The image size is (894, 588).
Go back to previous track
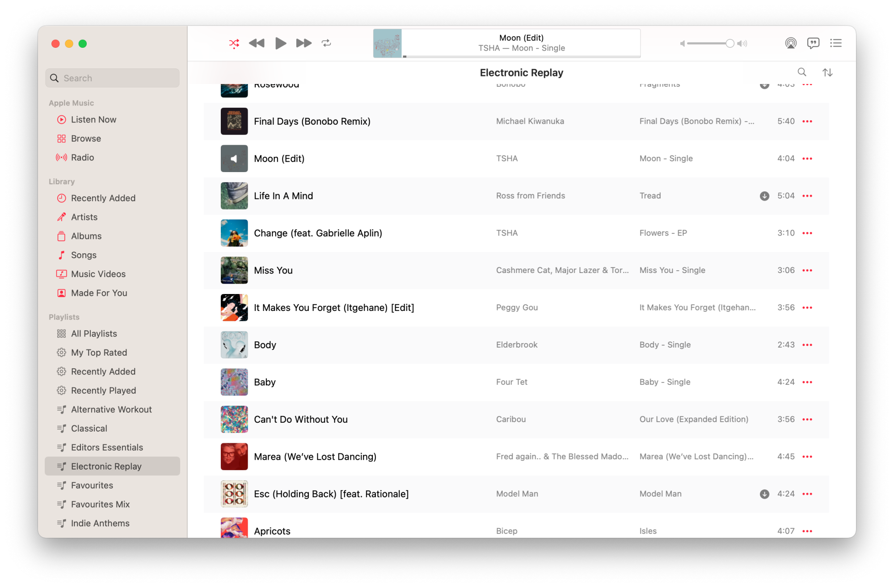pyautogui.click(x=257, y=43)
